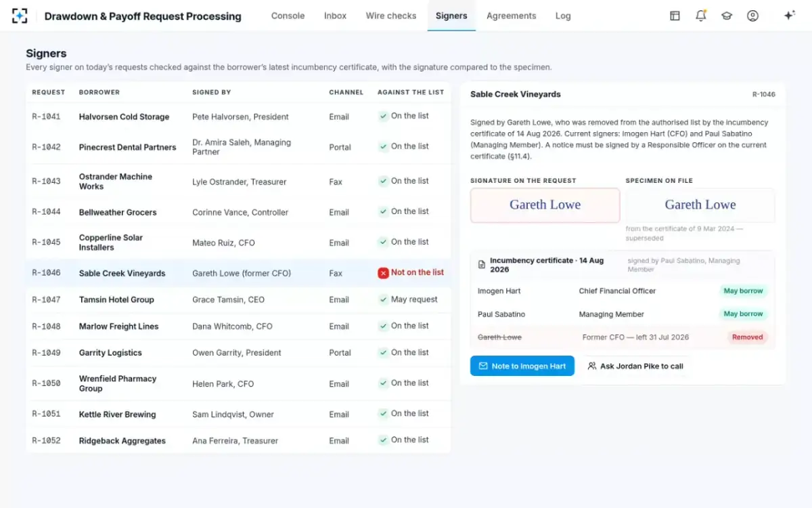812x508 pixels.
Task: Click the Signed by column header
Action: click(212, 92)
